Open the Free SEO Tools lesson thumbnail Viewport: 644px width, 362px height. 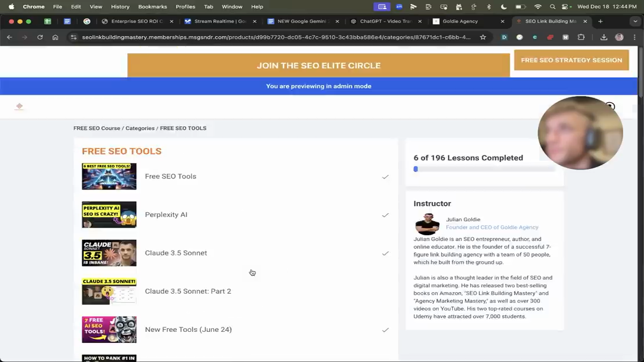[109, 176]
